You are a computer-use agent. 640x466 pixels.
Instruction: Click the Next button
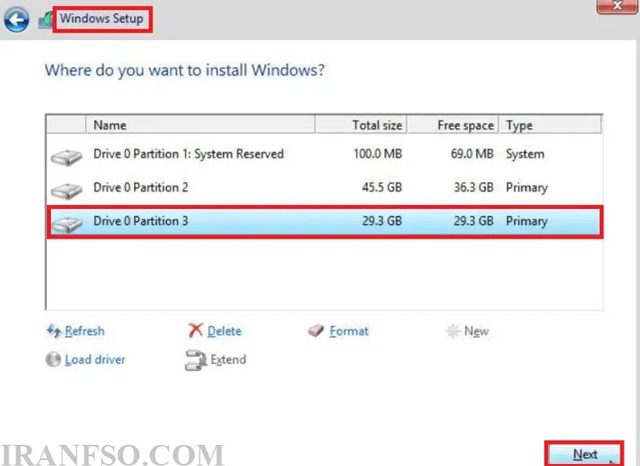(x=584, y=454)
